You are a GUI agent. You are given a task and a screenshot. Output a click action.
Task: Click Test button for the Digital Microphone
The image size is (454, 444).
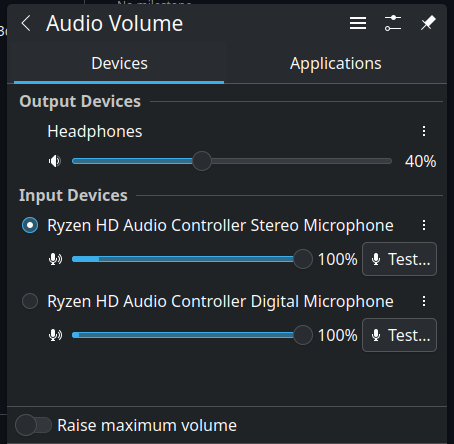point(399,335)
